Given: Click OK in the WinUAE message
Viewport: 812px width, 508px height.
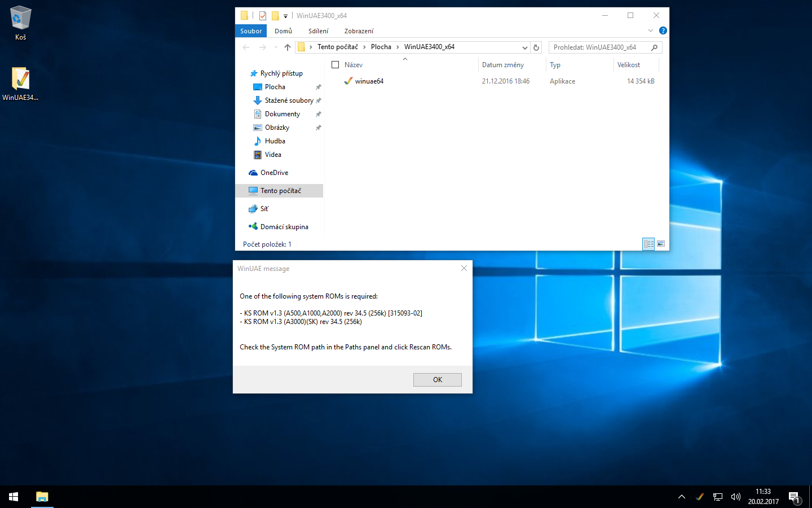Looking at the screenshot, I should [x=438, y=380].
